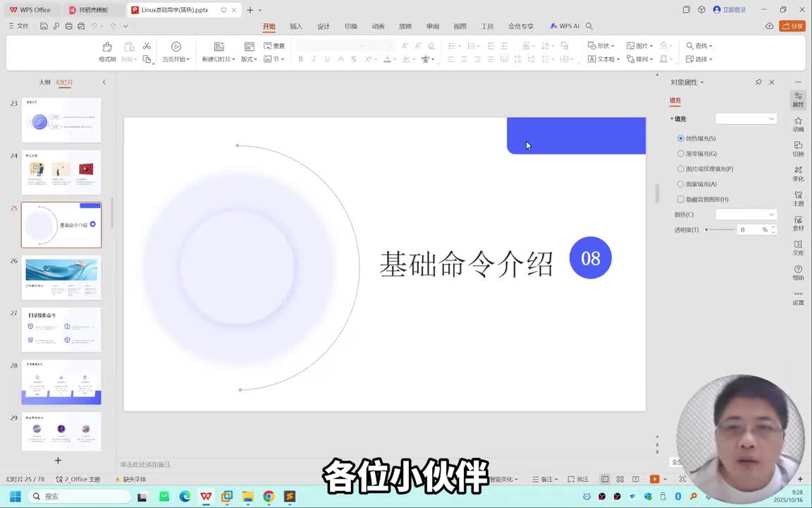Select slide 26 thumbnail
The image size is (812, 508).
point(61,277)
